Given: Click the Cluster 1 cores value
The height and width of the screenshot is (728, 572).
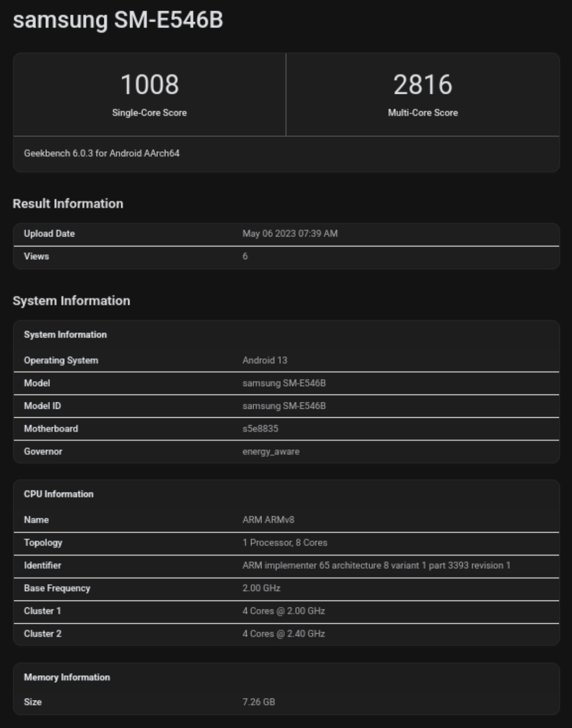Looking at the screenshot, I should (x=283, y=611).
